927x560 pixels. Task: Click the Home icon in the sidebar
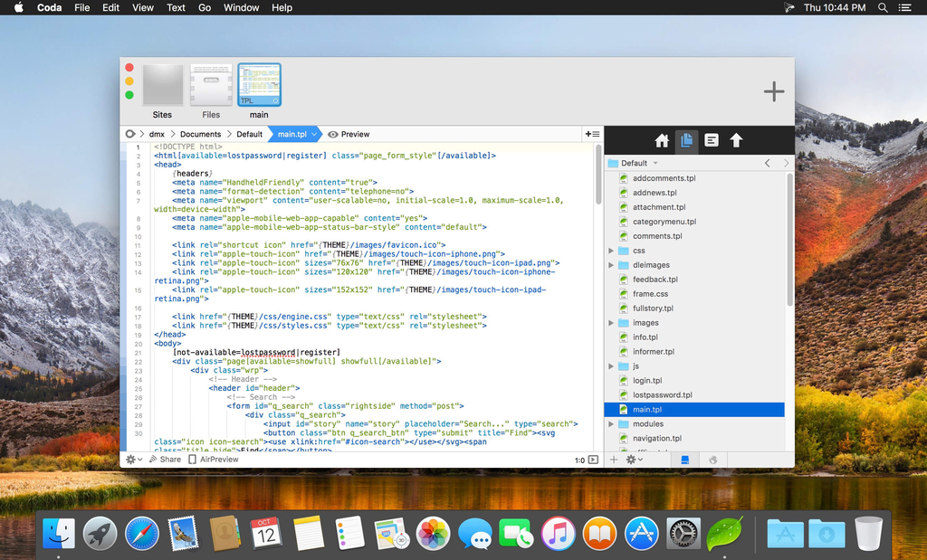click(x=662, y=140)
